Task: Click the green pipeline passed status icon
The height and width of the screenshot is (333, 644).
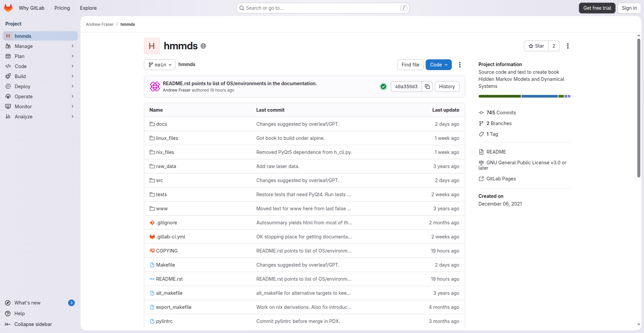Action: 383,87
